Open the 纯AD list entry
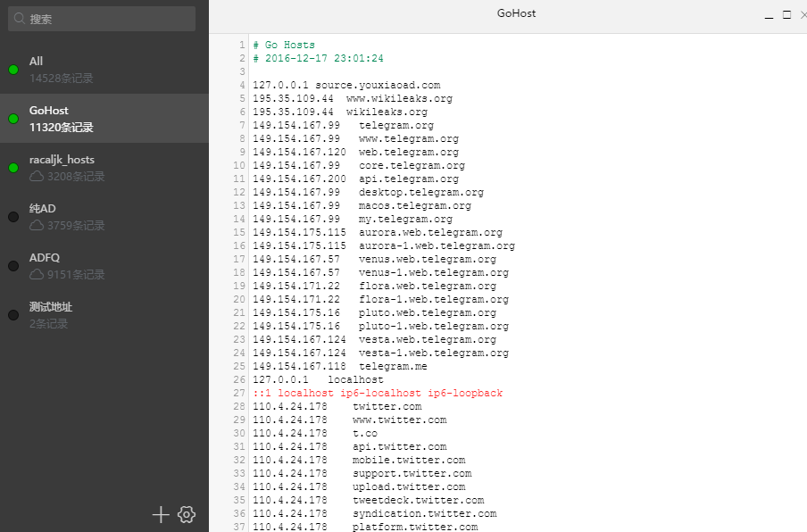The width and height of the screenshot is (807, 532). 104,217
